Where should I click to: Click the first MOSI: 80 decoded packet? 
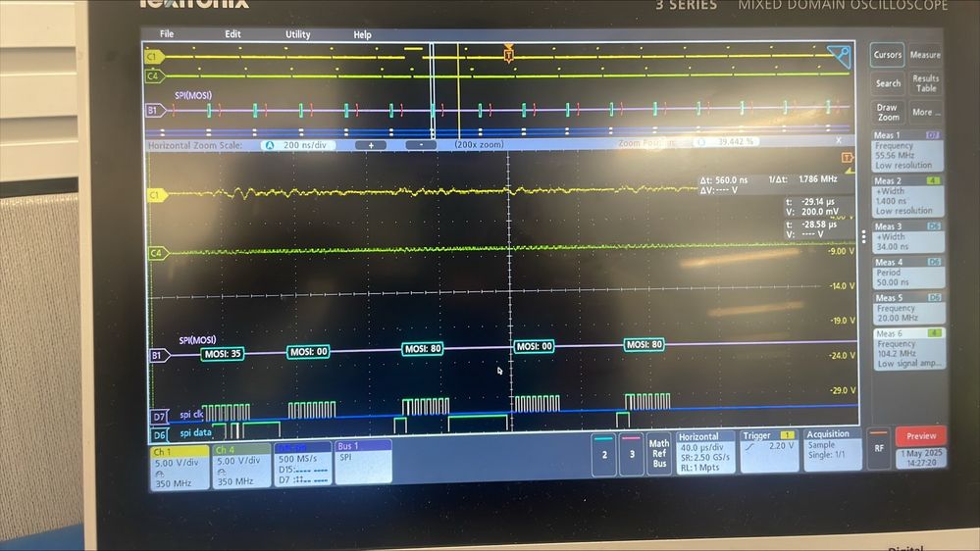422,349
